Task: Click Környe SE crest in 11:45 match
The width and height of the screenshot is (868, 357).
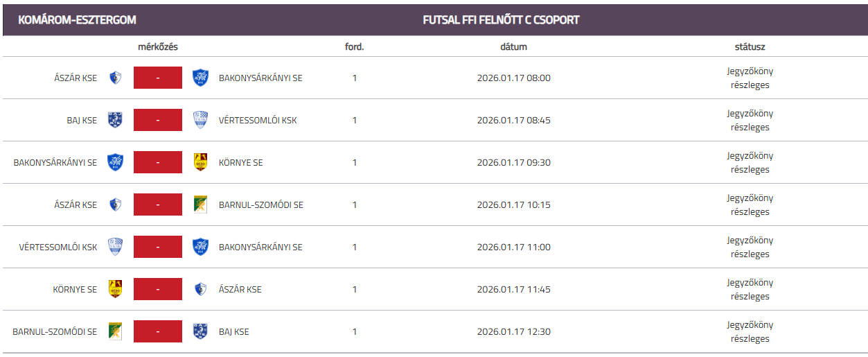Action: (115, 289)
